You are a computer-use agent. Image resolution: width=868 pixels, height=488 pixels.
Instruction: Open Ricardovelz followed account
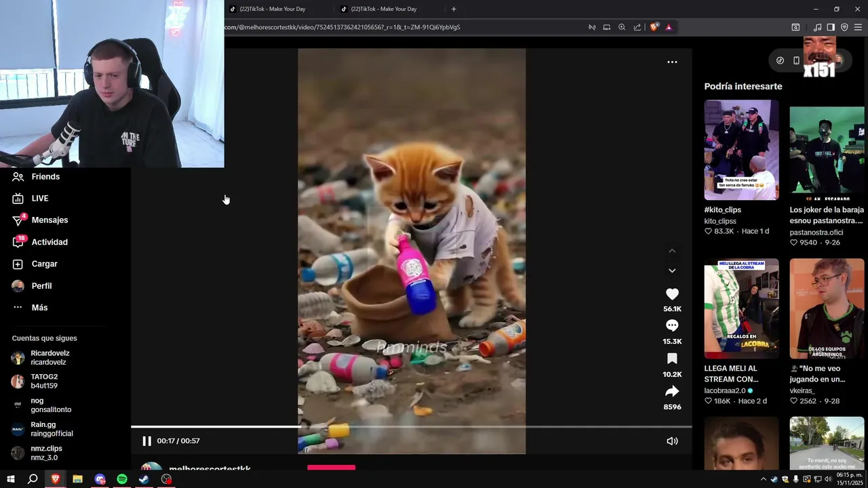[x=50, y=358]
